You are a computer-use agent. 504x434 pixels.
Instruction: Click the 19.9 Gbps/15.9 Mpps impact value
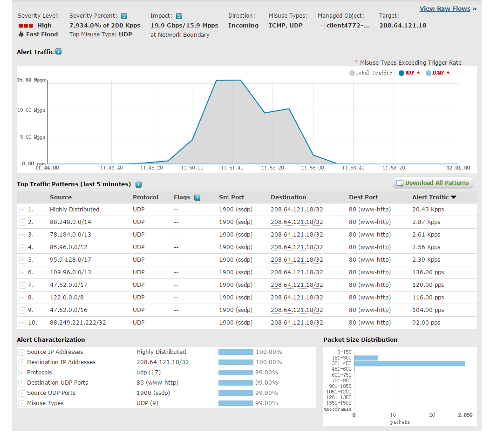[184, 25]
